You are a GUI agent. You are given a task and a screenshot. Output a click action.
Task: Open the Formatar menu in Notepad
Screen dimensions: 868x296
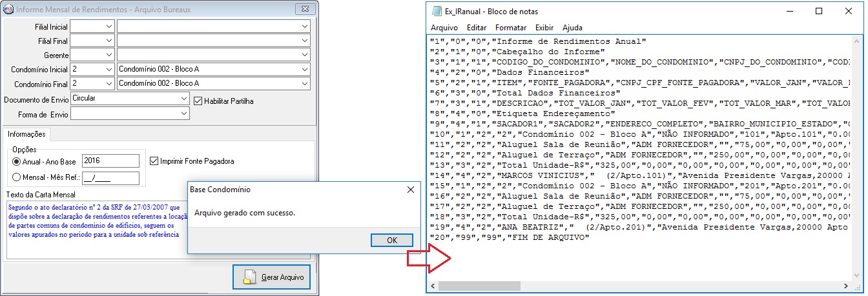[510, 28]
